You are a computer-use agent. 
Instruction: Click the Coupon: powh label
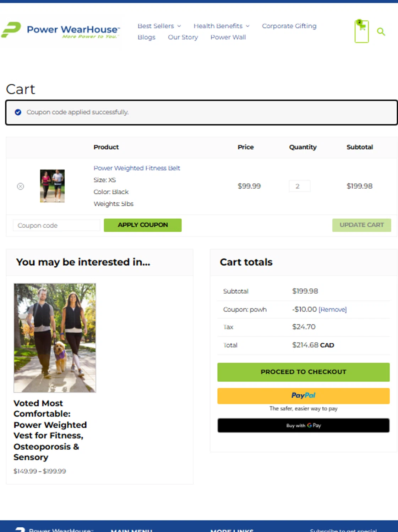245,310
